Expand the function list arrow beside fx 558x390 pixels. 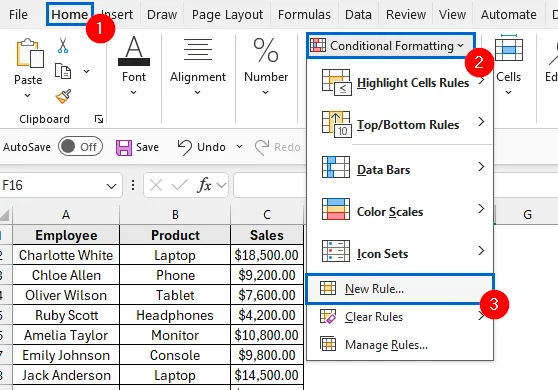[221, 185]
